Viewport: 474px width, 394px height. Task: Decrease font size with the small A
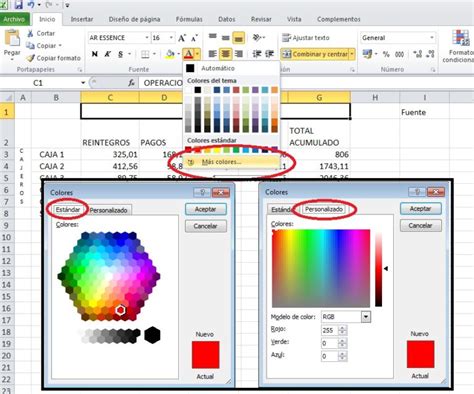point(194,38)
